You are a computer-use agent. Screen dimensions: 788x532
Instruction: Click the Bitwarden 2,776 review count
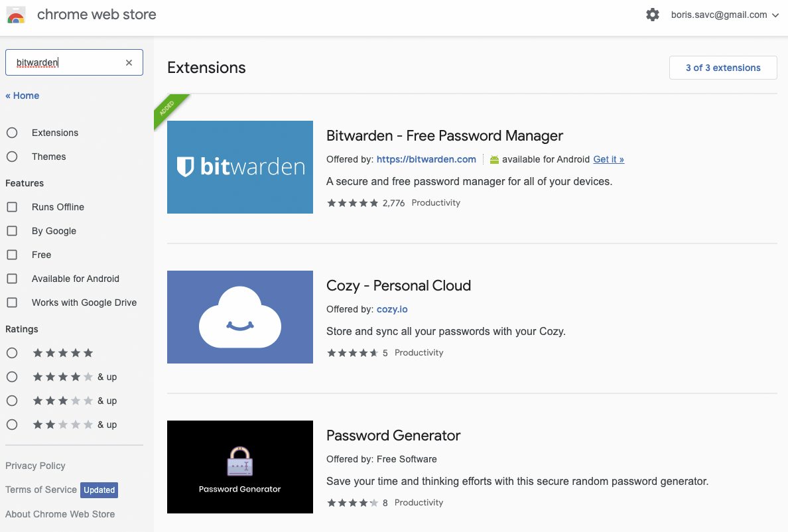point(393,203)
